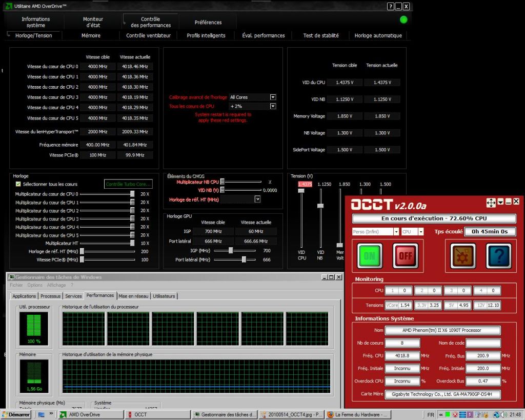525x420 pixels.
Task: Switch to Éval. performances sub-tab
Action: pyautogui.click(x=264, y=35)
